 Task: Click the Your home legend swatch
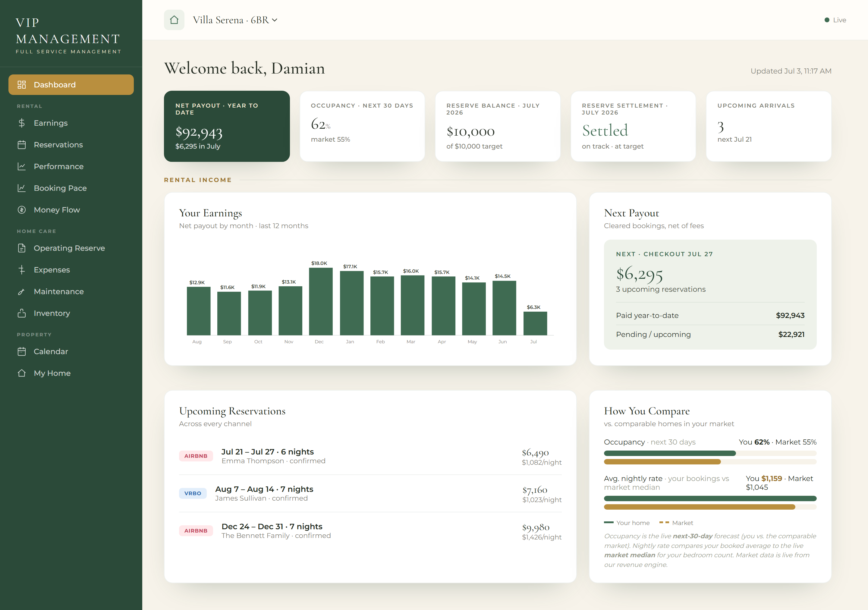tap(609, 522)
